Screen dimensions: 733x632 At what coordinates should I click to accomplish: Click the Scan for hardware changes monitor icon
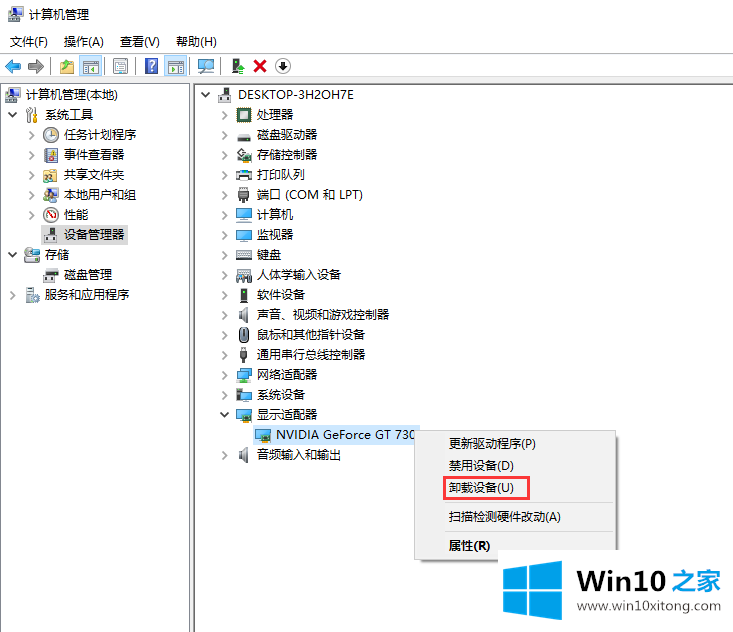[206, 66]
